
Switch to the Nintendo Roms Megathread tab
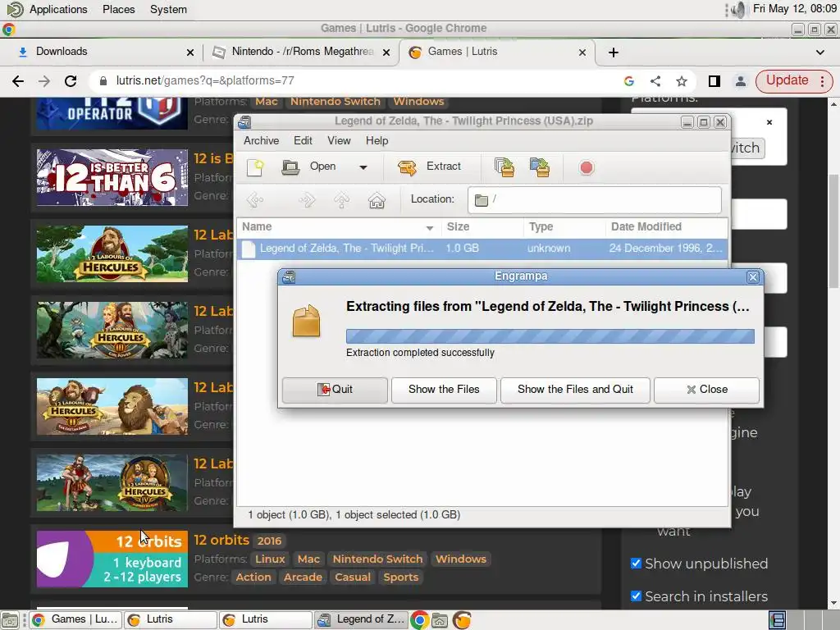point(303,52)
